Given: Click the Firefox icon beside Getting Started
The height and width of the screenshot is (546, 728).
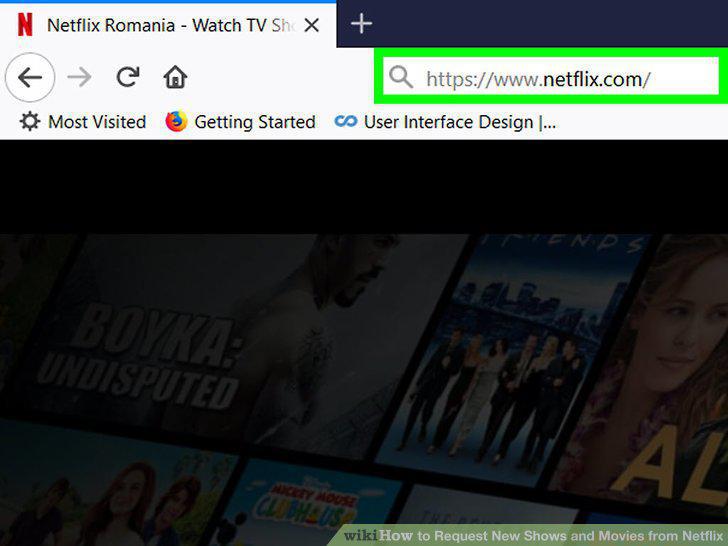Looking at the screenshot, I should [x=176, y=122].
